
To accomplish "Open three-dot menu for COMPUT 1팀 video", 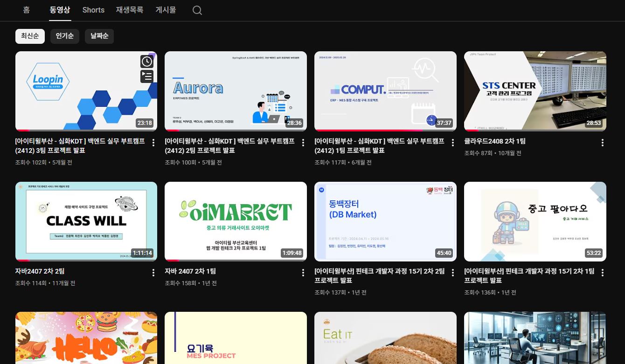I will pyautogui.click(x=452, y=143).
